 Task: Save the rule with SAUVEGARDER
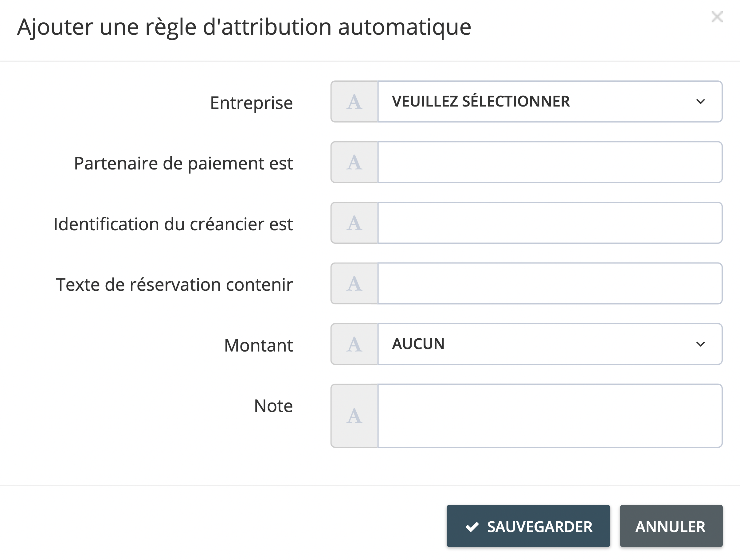click(528, 526)
